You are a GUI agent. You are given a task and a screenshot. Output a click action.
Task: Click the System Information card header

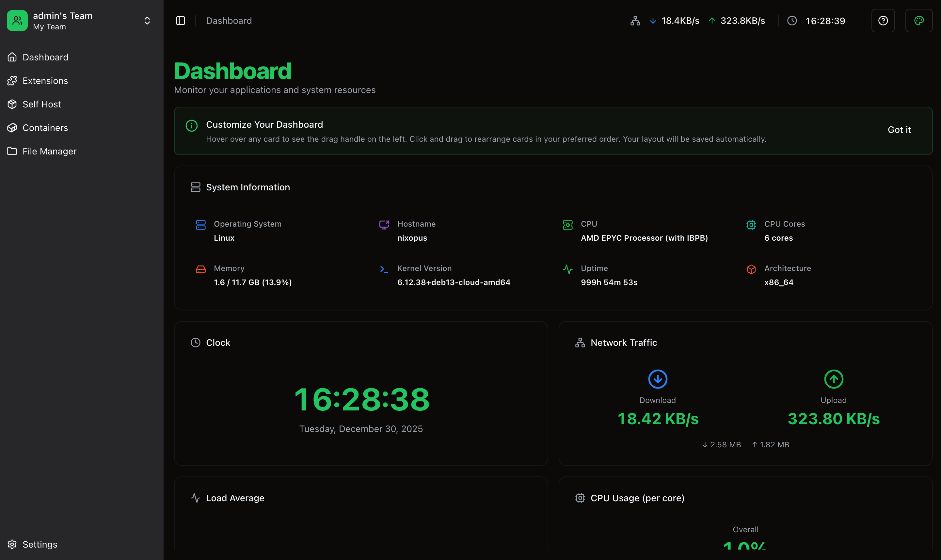coord(248,187)
